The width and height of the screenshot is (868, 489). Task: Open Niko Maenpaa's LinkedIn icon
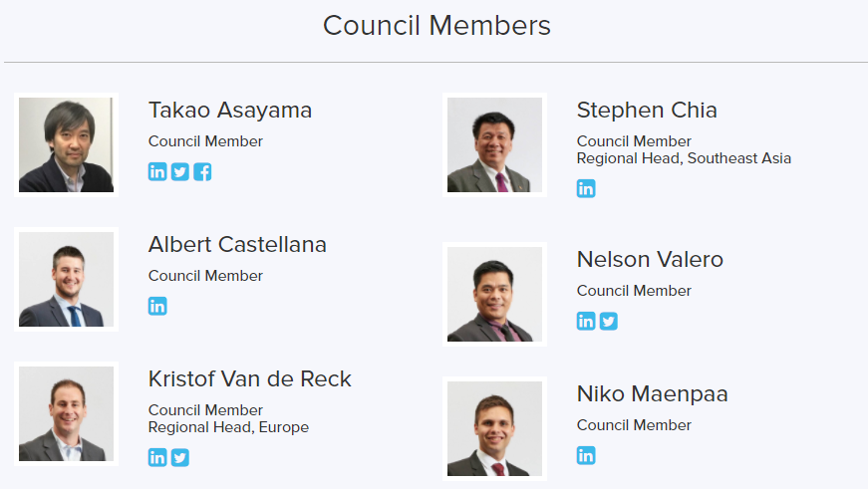[586, 455]
